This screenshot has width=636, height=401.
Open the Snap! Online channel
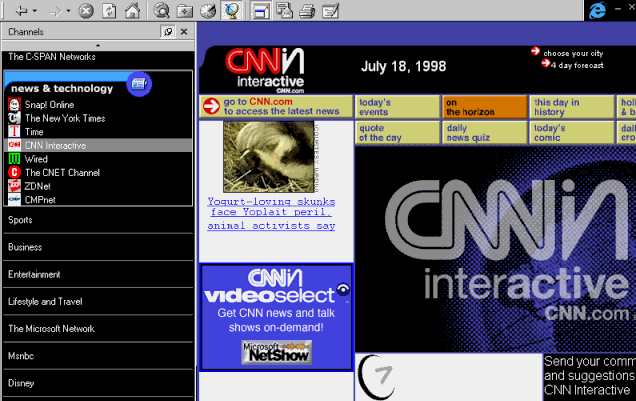(49, 105)
